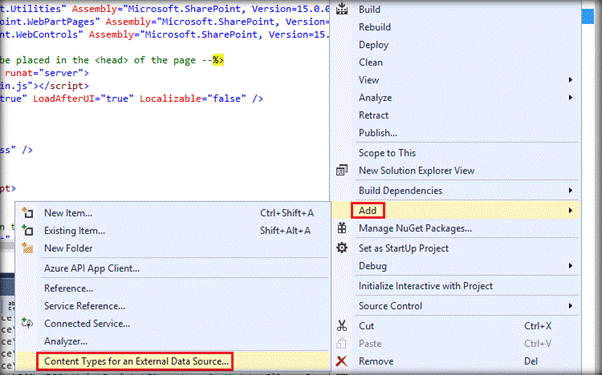Screen dimensions: 602x375
Task: Click the New Solution Explorer View icon
Action: tap(342, 170)
